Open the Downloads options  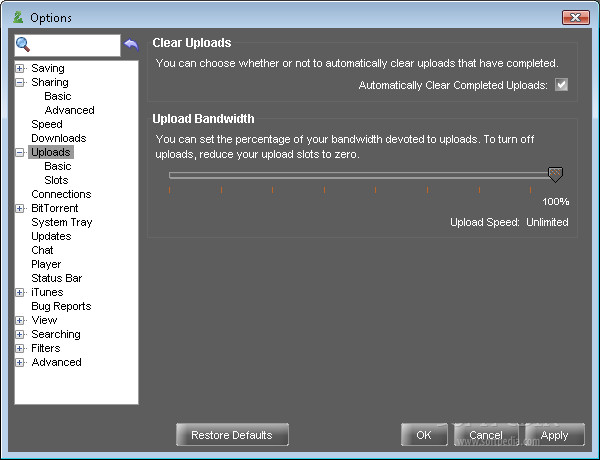coord(59,138)
